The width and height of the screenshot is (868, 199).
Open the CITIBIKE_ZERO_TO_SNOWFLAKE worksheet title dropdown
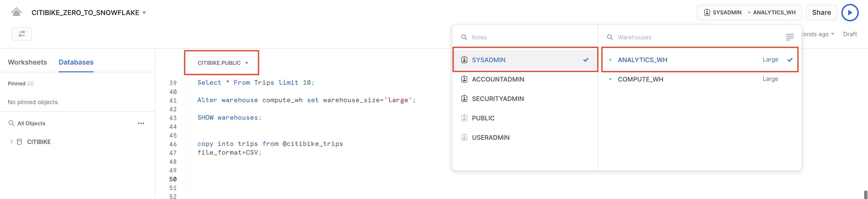[x=89, y=12]
